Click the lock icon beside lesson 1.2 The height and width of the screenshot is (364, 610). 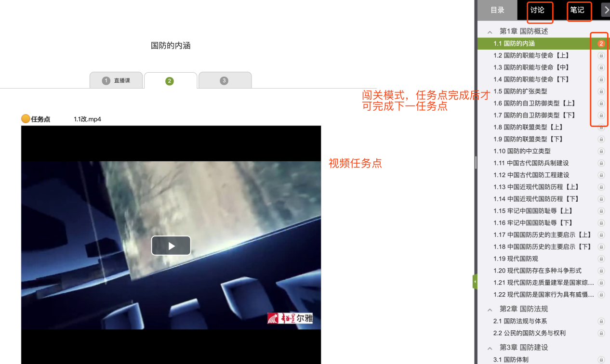pos(601,55)
